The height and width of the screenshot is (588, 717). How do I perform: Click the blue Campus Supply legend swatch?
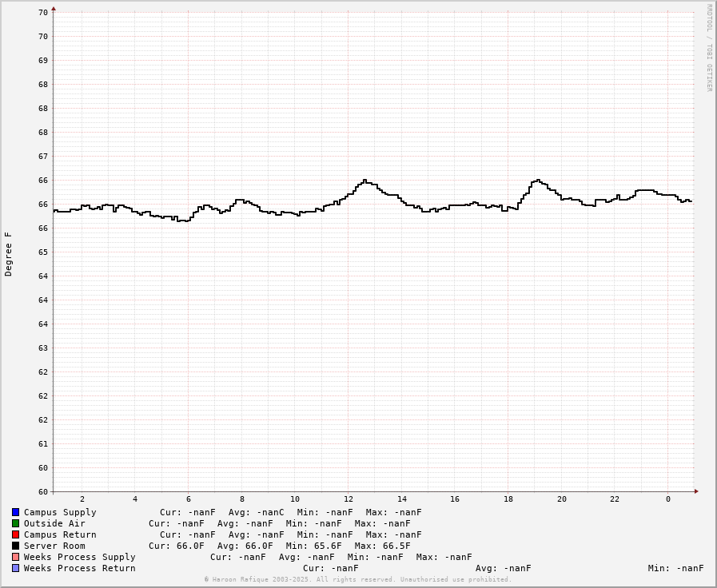[x=15, y=512]
